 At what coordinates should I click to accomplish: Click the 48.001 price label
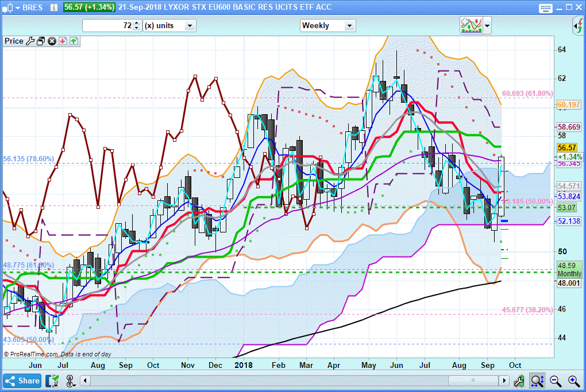click(569, 284)
